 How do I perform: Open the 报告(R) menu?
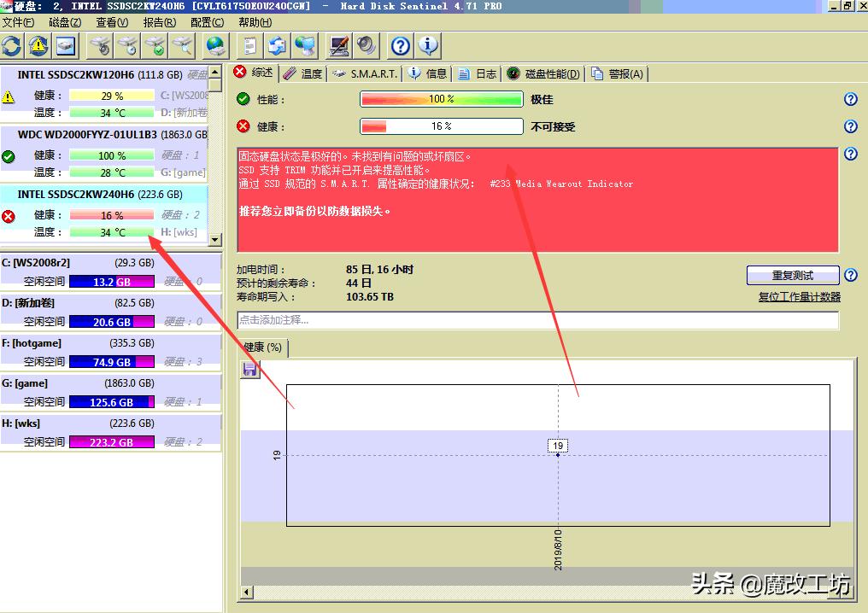click(x=161, y=23)
